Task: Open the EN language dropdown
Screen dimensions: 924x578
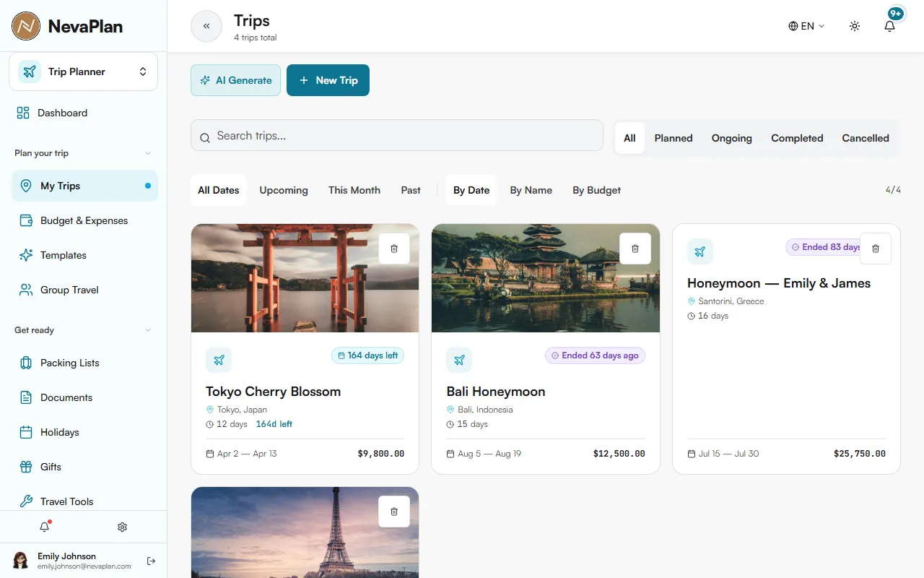Action: click(806, 26)
